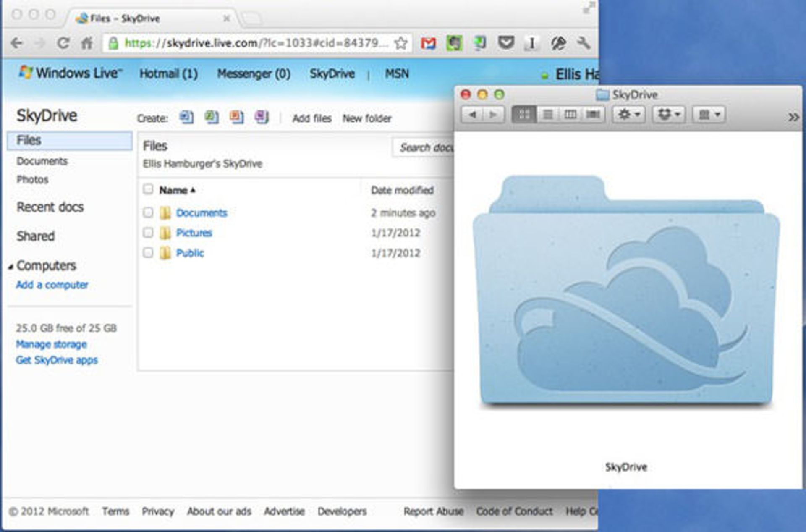This screenshot has width=806, height=532.
Task: Open MSN from the top navigation
Action: pos(397,74)
